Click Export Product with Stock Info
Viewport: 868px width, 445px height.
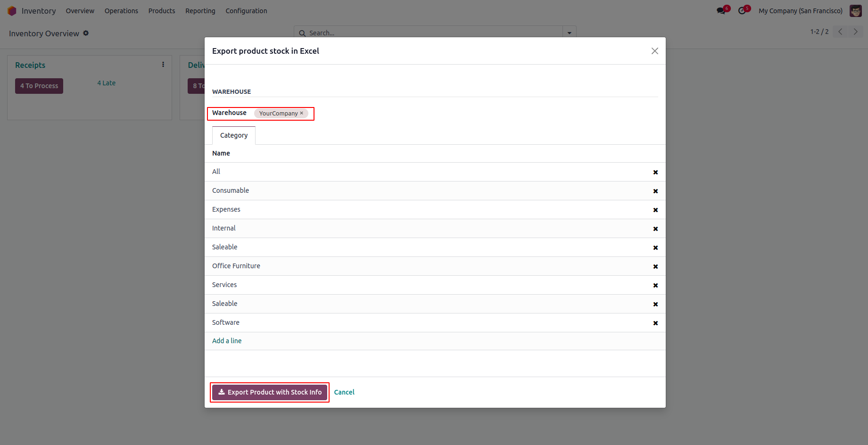pyautogui.click(x=270, y=392)
